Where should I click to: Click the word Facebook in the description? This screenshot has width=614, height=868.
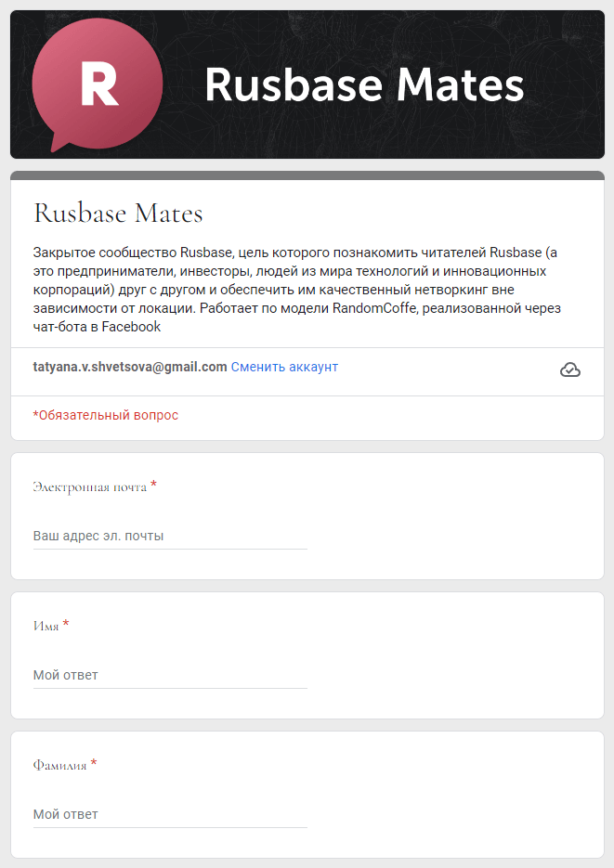[131, 327]
